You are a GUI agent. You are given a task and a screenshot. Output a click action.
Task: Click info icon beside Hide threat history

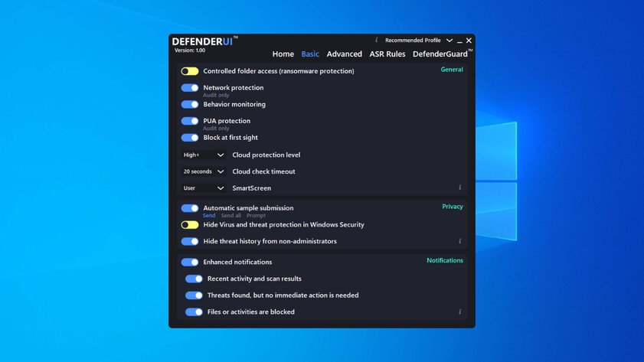pos(459,241)
